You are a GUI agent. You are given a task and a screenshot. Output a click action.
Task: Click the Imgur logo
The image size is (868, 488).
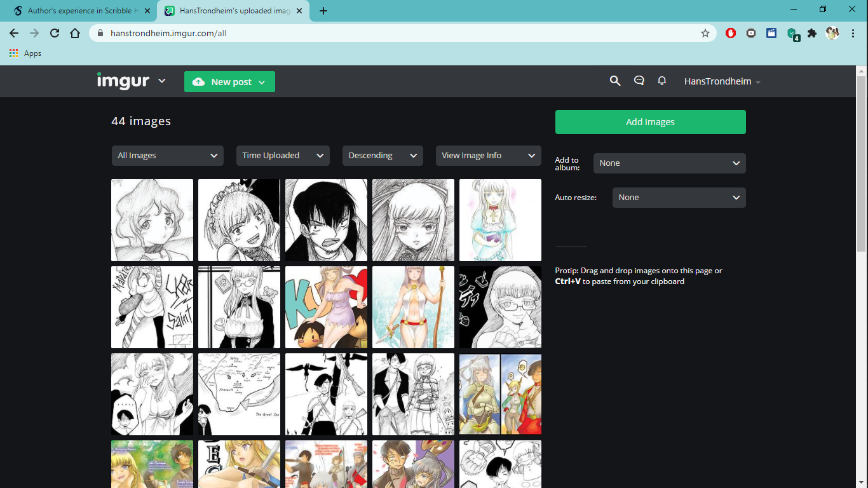(x=123, y=81)
